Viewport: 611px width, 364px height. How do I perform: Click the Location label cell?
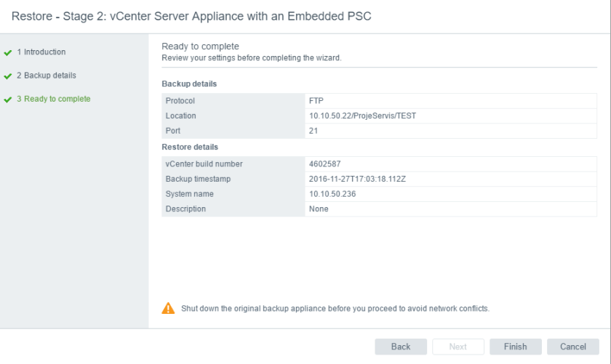[x=233, y=116]
